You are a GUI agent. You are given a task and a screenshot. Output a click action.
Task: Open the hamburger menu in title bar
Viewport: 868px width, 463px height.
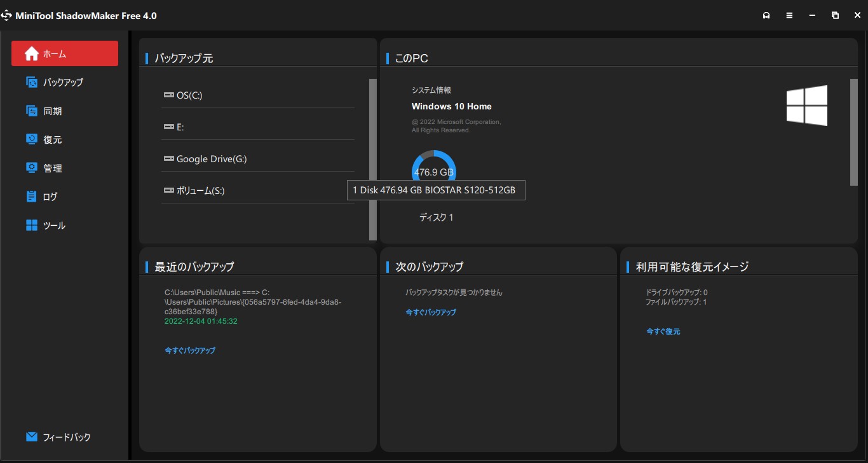click(x=789, y=15)
